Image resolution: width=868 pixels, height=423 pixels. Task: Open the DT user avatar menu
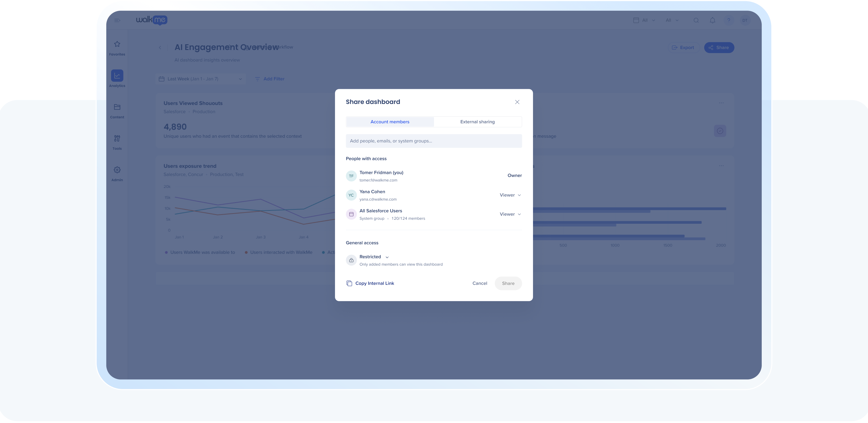(745, 21)
